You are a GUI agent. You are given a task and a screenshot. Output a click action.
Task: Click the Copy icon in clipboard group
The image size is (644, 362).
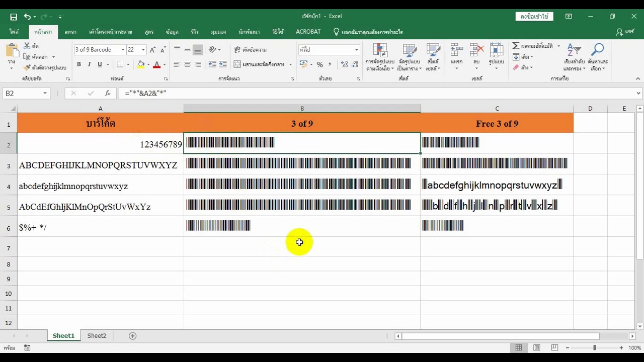tap(27, 57)
